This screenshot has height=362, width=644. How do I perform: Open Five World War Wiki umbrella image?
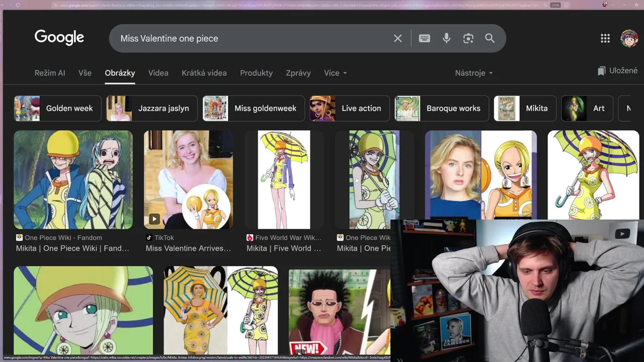click(284, 179)
